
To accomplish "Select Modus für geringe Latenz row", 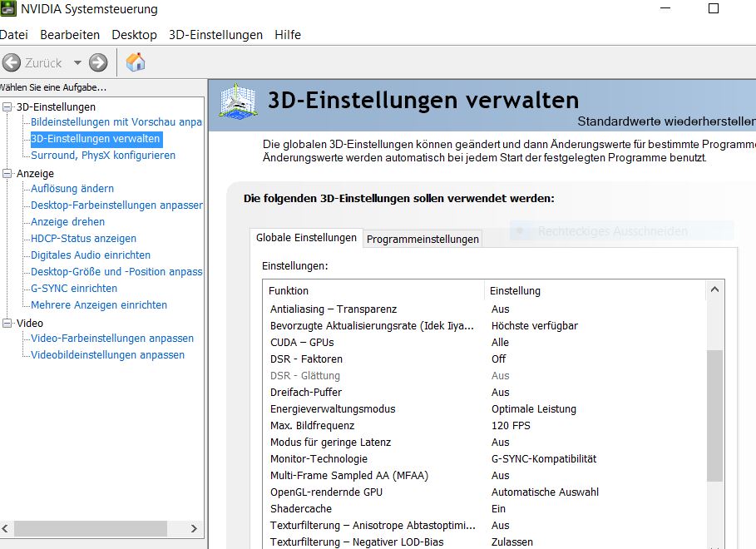I will 485,443.
